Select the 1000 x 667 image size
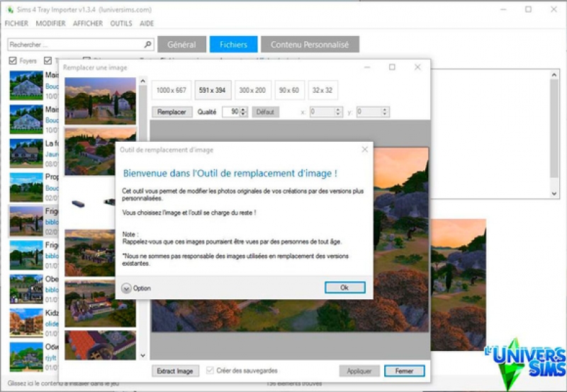 172,90
